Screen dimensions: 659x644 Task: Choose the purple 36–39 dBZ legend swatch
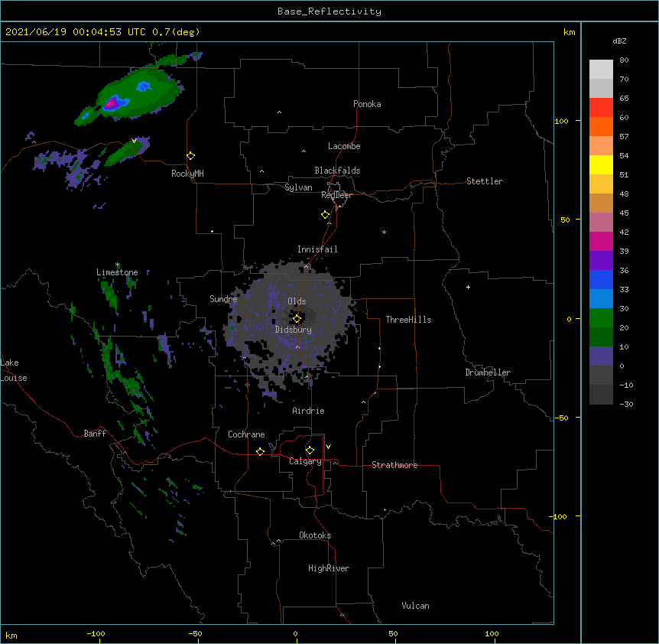(x=601, y=261)
